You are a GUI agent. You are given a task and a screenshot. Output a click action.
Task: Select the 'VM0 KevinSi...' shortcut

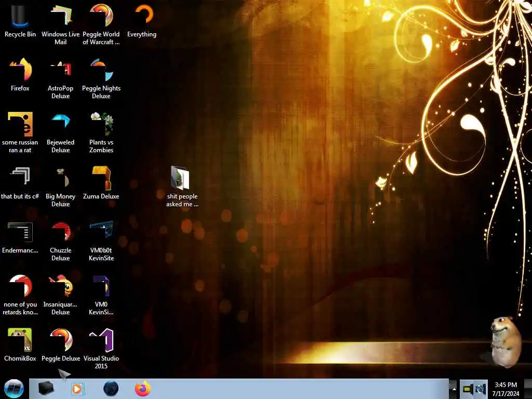coord(101,295)
